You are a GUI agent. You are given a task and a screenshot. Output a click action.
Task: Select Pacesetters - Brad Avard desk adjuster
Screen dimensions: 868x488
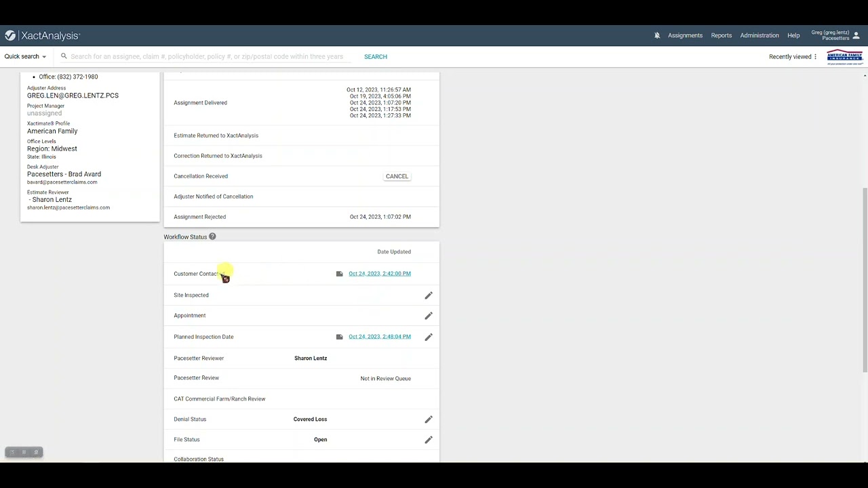coord(64,174)
